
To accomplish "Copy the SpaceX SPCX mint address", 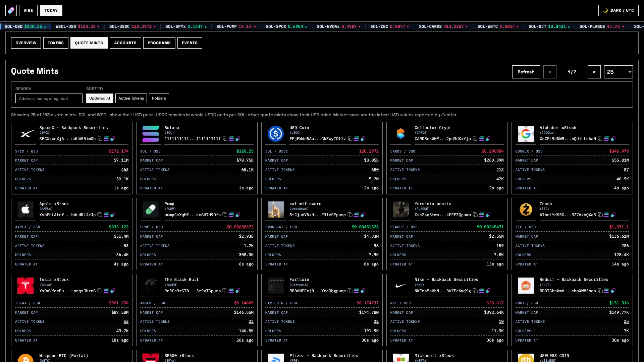I will [100, 139].
